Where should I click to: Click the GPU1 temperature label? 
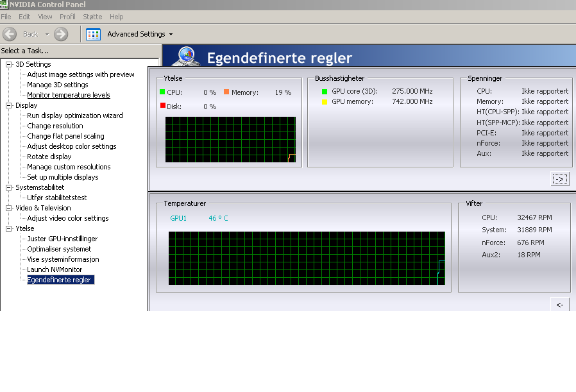point(178,218)
